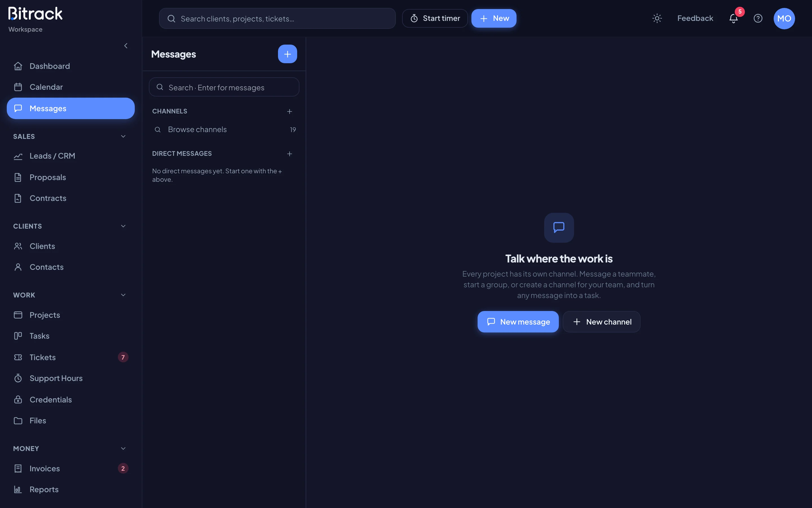Click the Bitrack logo

click(36, 14)
